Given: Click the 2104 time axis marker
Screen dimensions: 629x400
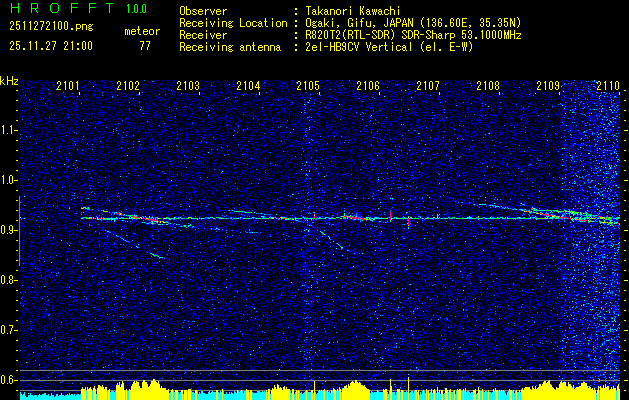Looking at the screenshot, I should 248,85.
